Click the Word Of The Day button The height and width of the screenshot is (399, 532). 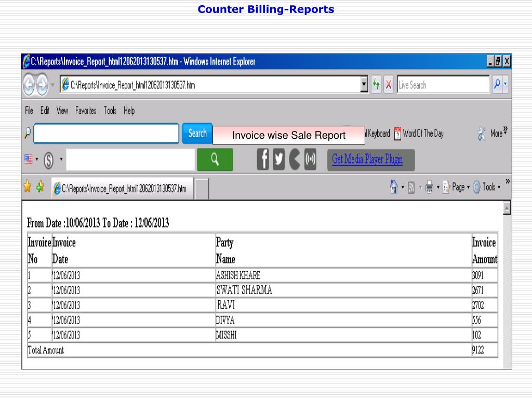419,134
